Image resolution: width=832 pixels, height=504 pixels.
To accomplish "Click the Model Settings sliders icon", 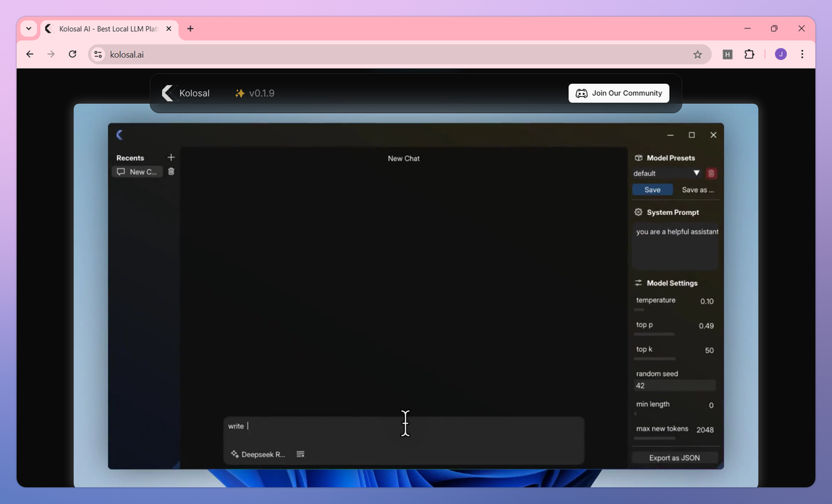I will (639, 283).
